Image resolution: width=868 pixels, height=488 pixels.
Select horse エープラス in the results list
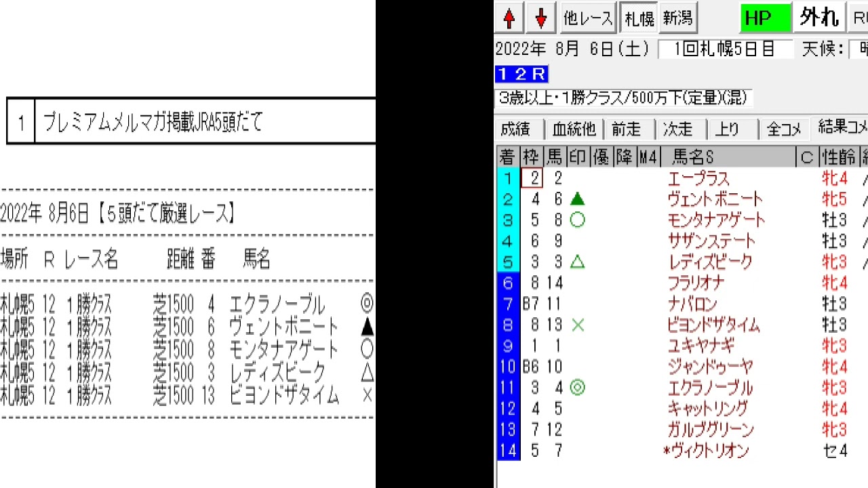698,178
